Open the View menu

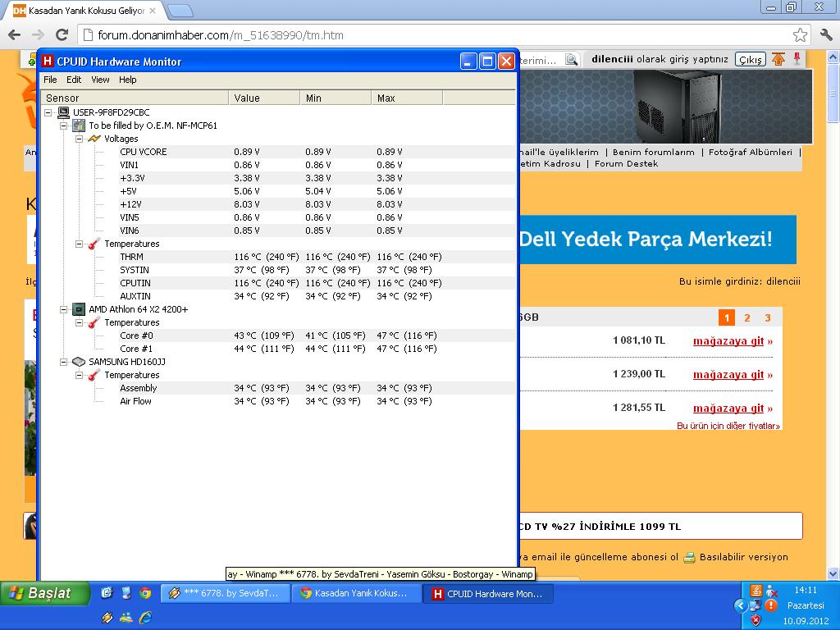click(100, 80)
